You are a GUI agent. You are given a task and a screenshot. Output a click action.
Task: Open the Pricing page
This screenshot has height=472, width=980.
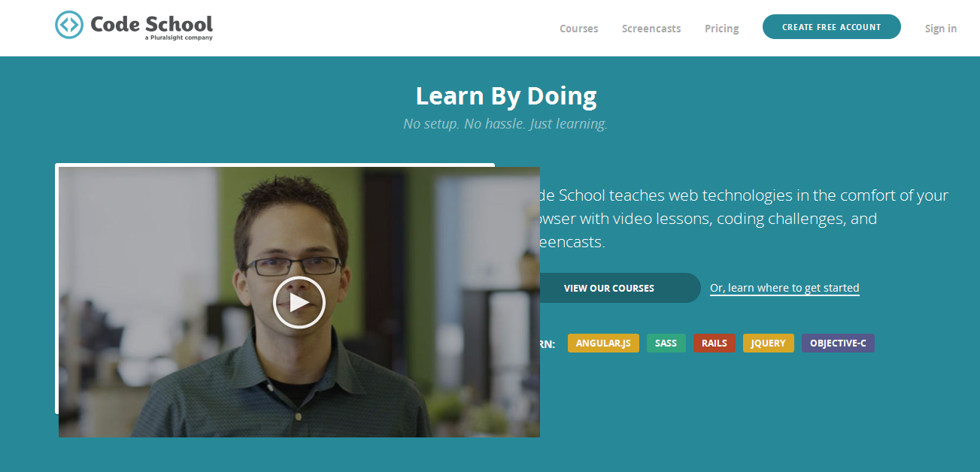point(721,29)
